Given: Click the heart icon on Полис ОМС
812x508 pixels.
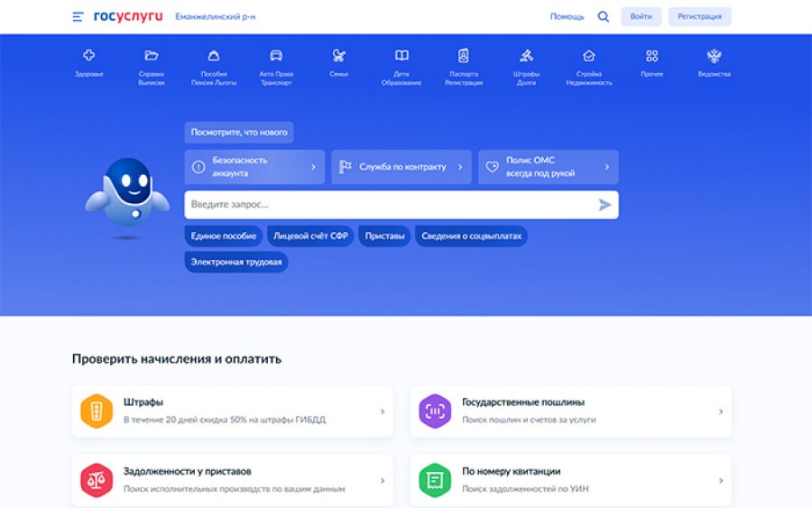Looking at the screenshot, I should tap(492, 167).
